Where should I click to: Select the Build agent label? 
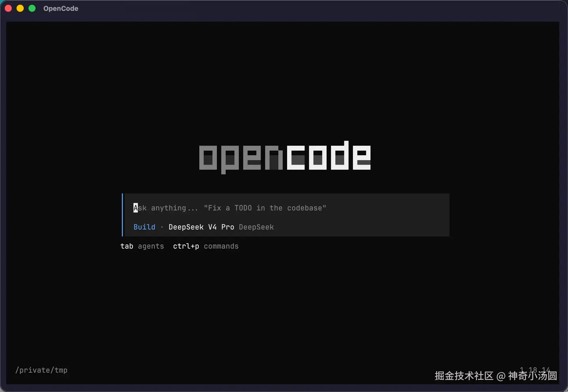coord(144,227)
